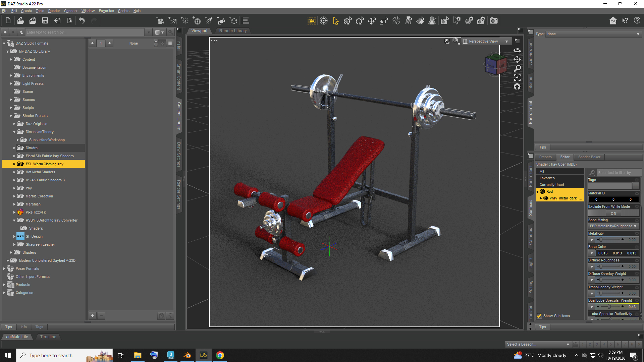
Task: Save the scene with the floppy disk icon
Action: coord(45,21)
